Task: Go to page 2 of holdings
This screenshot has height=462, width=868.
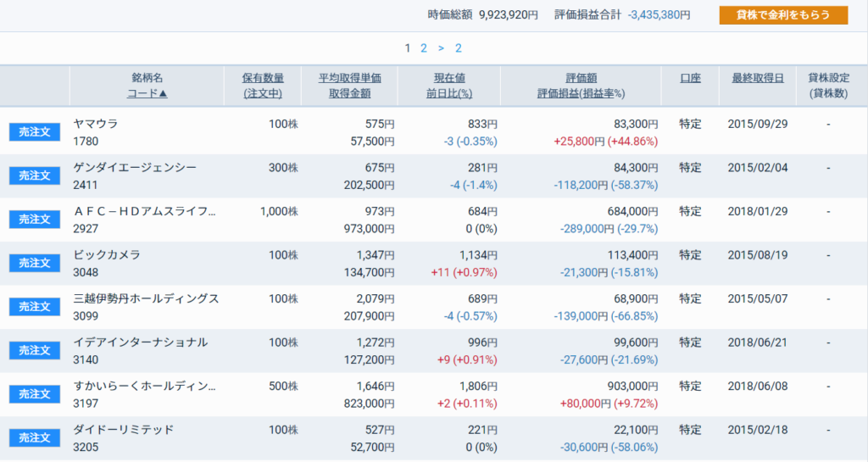Action: point(424,48)
